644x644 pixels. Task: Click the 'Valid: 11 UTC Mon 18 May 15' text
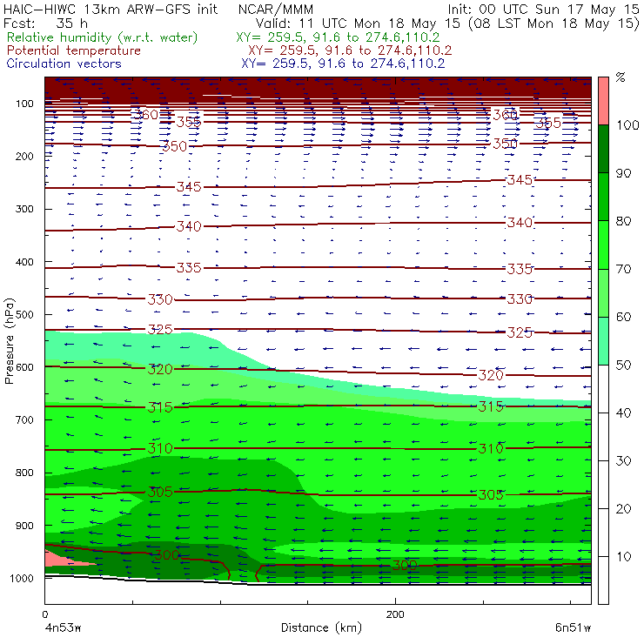358,23
